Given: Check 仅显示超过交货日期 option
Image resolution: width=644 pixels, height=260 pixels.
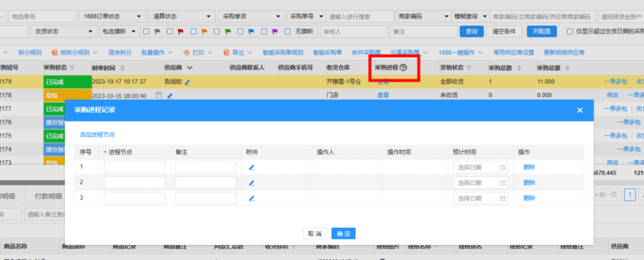Looking at the screenshot, I should (x=569, y=31).
